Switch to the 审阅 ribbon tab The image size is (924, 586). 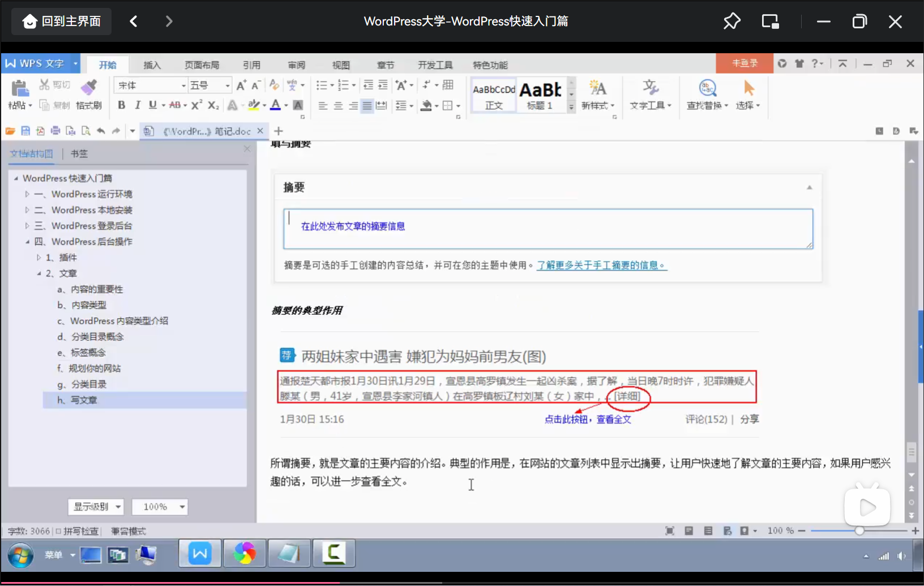tap(296, 65)
